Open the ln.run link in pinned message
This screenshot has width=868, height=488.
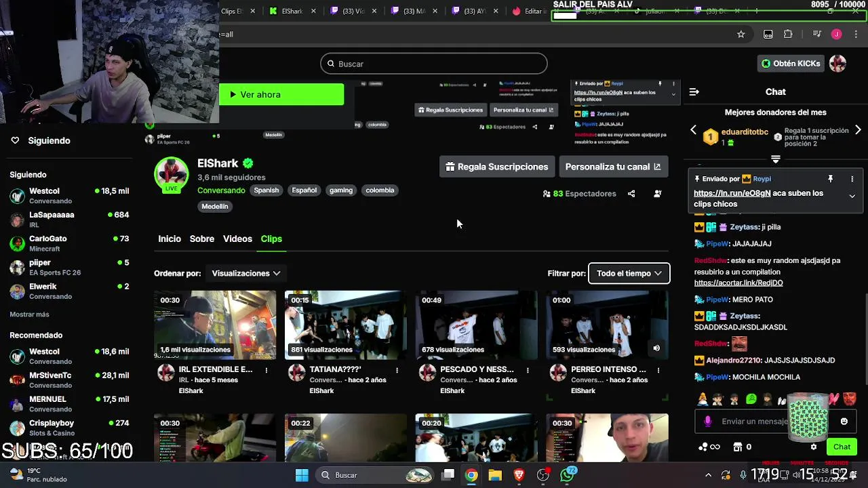point(732,193)
